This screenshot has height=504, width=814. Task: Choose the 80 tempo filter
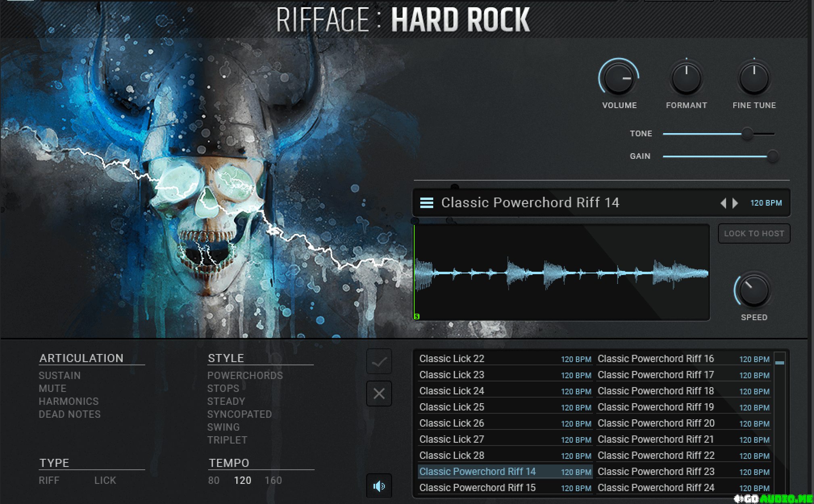coord(214,480)
